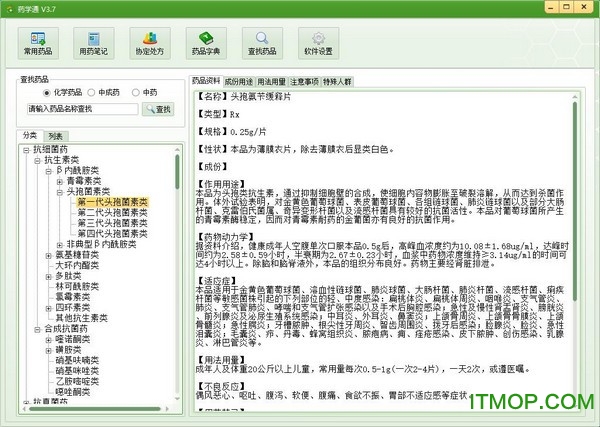The width and height of the screenshot is (600, 427).
Task: Select 噁唑酮类 in tree
Action: (x=73, y=392)
